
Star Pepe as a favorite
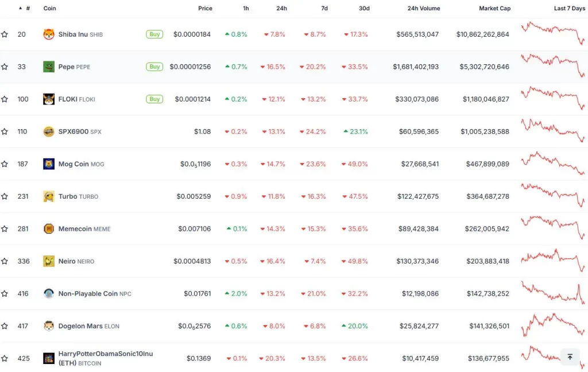(5, 67)
